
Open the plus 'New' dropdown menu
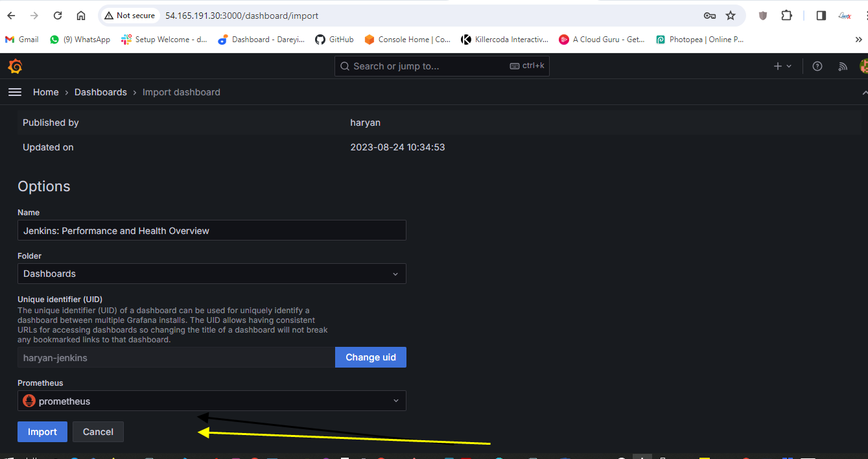tap(782, 66)
